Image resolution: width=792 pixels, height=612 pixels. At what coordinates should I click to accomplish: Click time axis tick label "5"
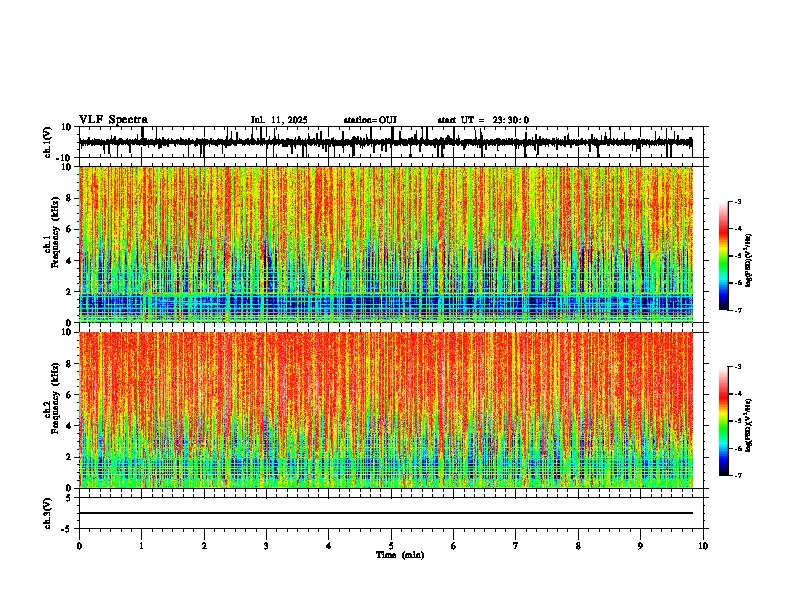tap(391, 546)
